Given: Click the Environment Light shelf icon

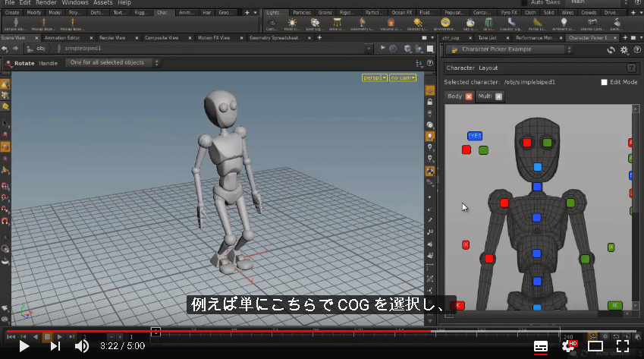Looking at the screenshot, I should (x=445, y=24).
